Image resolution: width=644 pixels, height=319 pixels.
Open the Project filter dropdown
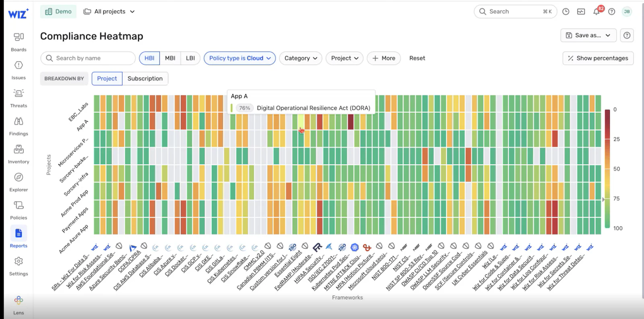click(x=345, y=58)
